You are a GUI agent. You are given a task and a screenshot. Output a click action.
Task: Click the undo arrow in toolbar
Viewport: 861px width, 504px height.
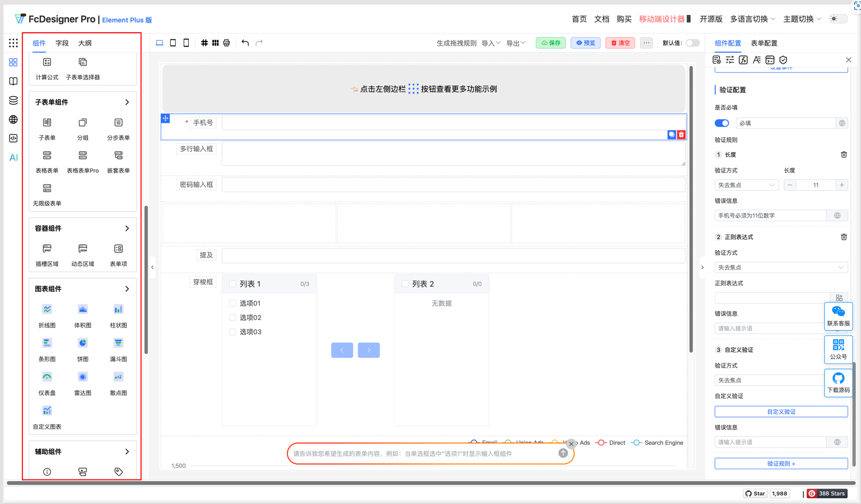[x=245, y=43]
